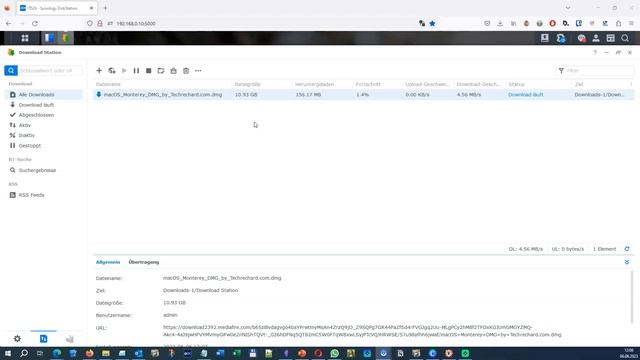Click the browser address bar
Image resolution: width=640 pixels, height=360 pixels.
point(261,24)
